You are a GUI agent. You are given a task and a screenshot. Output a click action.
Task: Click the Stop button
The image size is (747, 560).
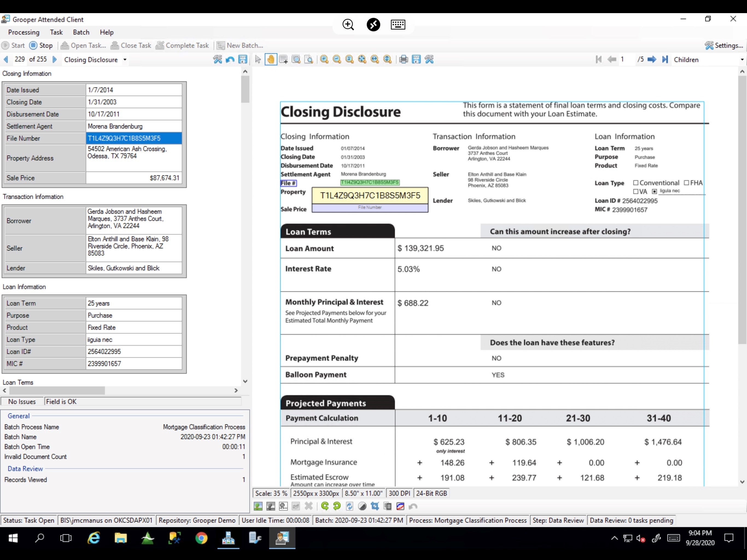41,45
